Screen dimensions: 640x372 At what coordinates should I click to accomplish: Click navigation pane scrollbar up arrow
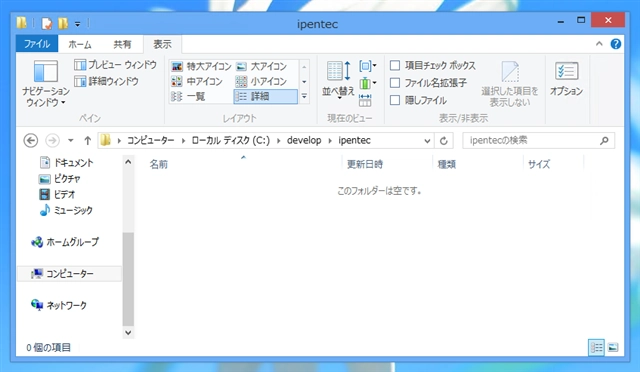128,162
